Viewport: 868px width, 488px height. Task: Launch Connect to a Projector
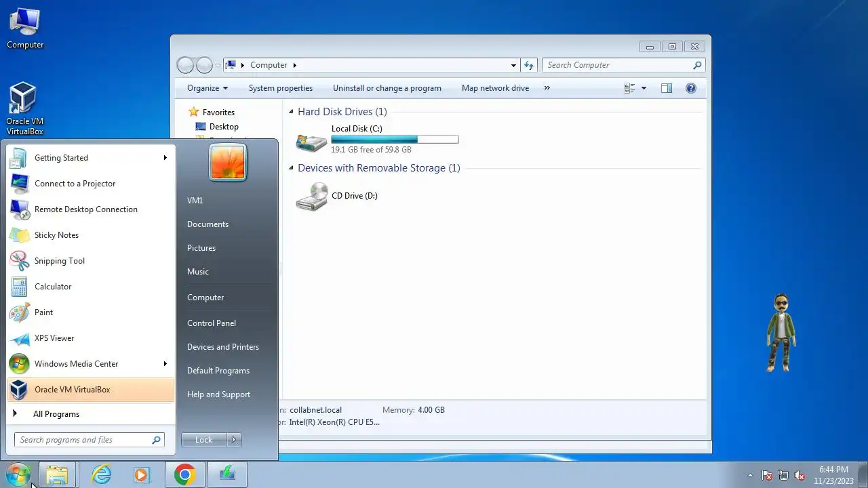91,184
